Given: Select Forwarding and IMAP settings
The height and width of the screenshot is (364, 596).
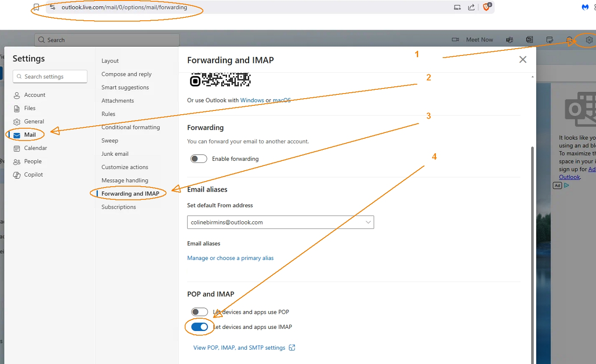Looking at the screenshot, I should pos(130,193).
